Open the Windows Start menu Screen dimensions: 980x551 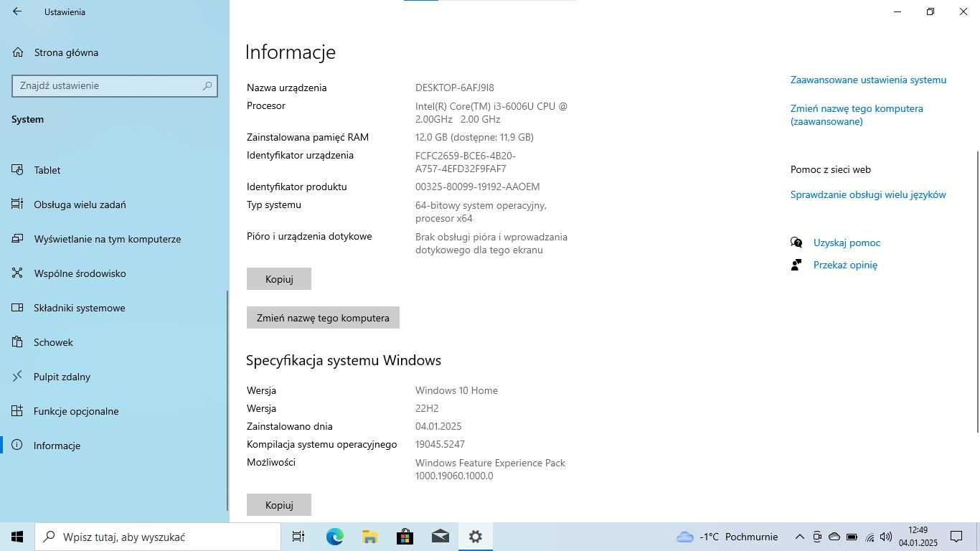[x=17, y=537]
